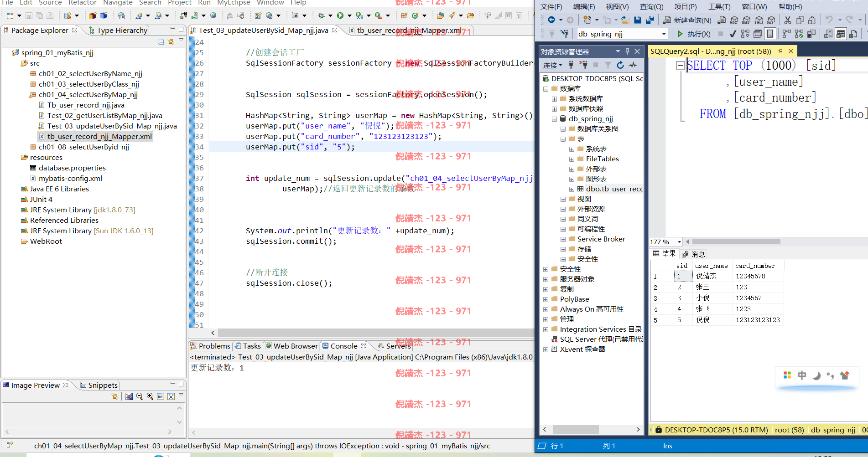
Task: Click result cell 倪靖杰 in user_name column
Action: pyautogui.click(x=712, y=276)
